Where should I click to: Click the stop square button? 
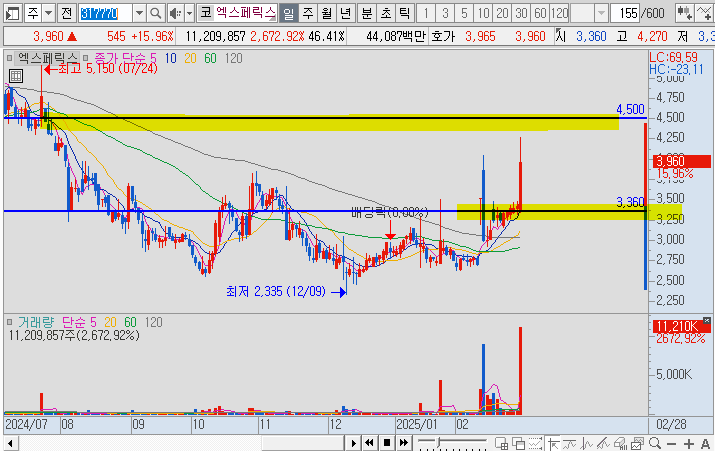387,443
